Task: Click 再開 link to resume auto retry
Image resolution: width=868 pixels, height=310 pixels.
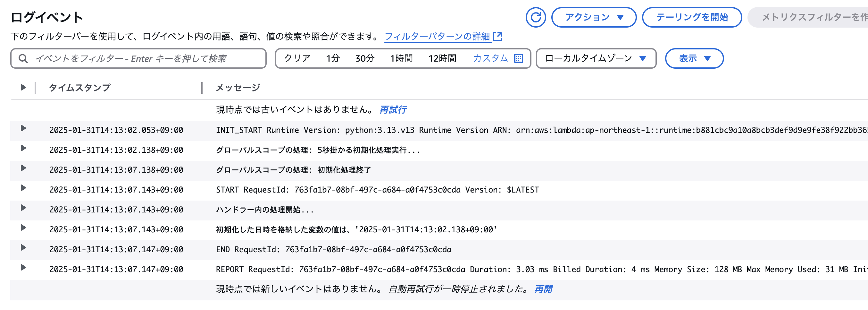Action: (x=543, y=289)
